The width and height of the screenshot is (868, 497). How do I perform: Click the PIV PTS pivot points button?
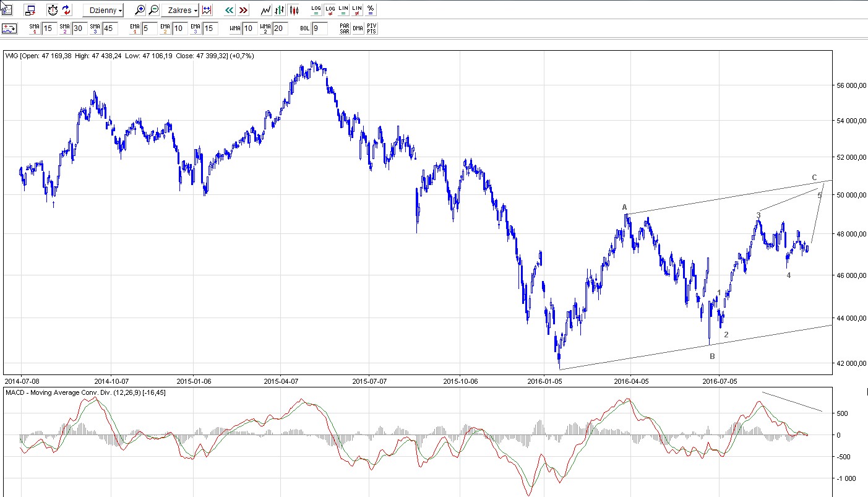click(x=371, y=28)
